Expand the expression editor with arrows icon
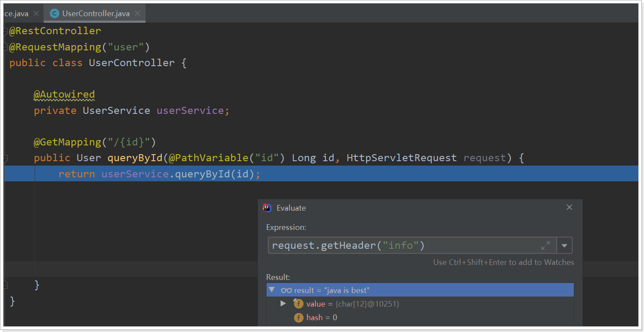Screen dimensions: 644x332 (545, 246)
